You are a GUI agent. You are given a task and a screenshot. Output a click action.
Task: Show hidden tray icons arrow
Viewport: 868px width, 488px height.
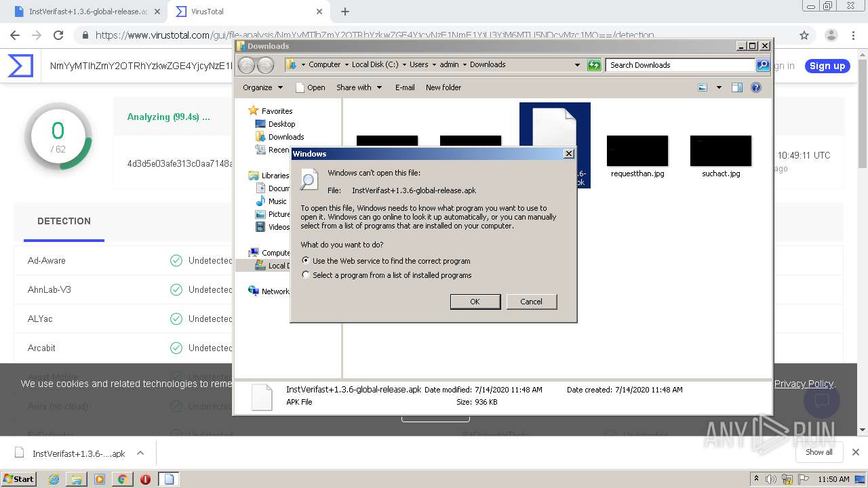point(756,479)
